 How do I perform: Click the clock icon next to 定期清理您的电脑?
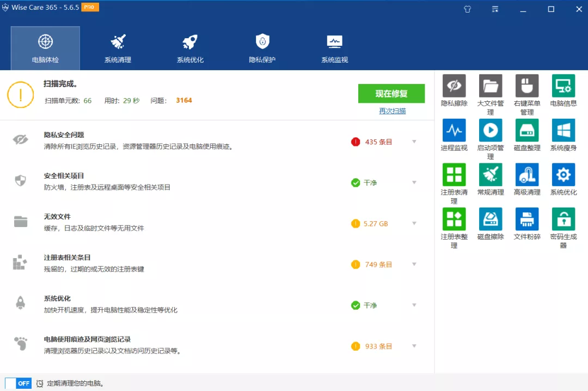(x=40, y=383)
